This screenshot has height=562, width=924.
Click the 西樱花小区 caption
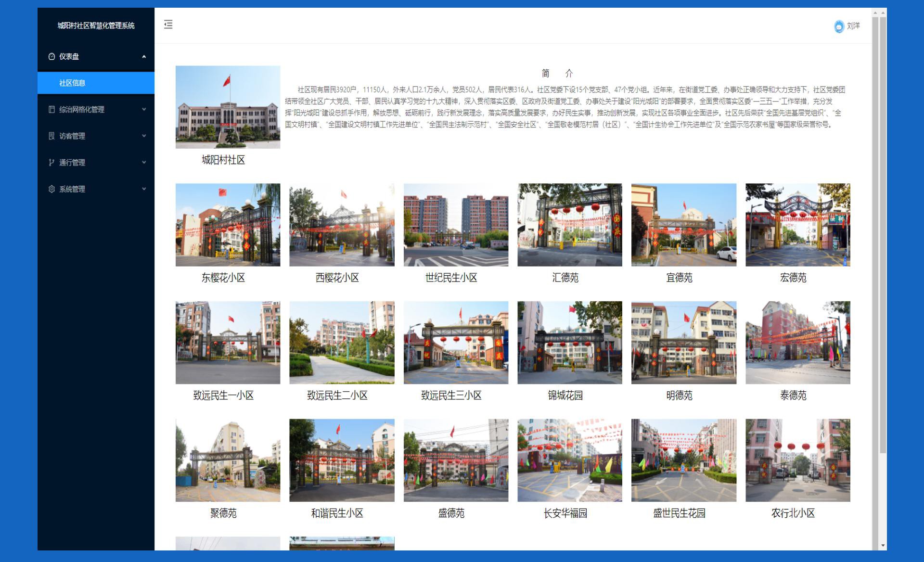337,278
